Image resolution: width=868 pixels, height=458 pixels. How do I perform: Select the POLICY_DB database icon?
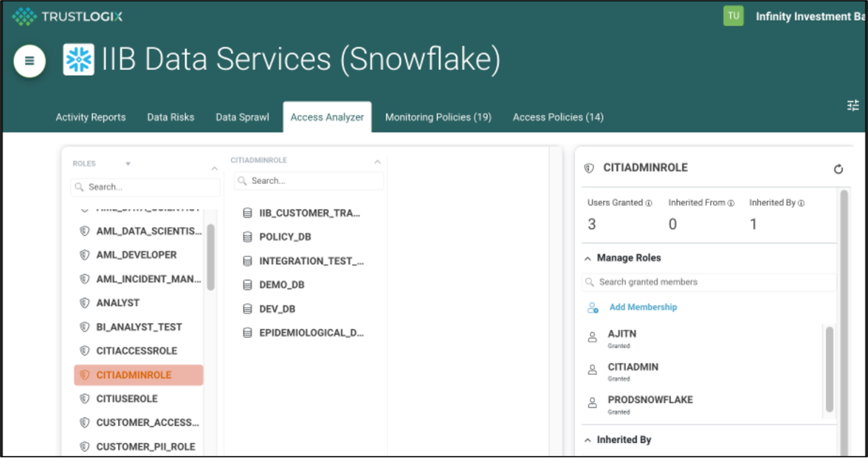coord(247,237)
